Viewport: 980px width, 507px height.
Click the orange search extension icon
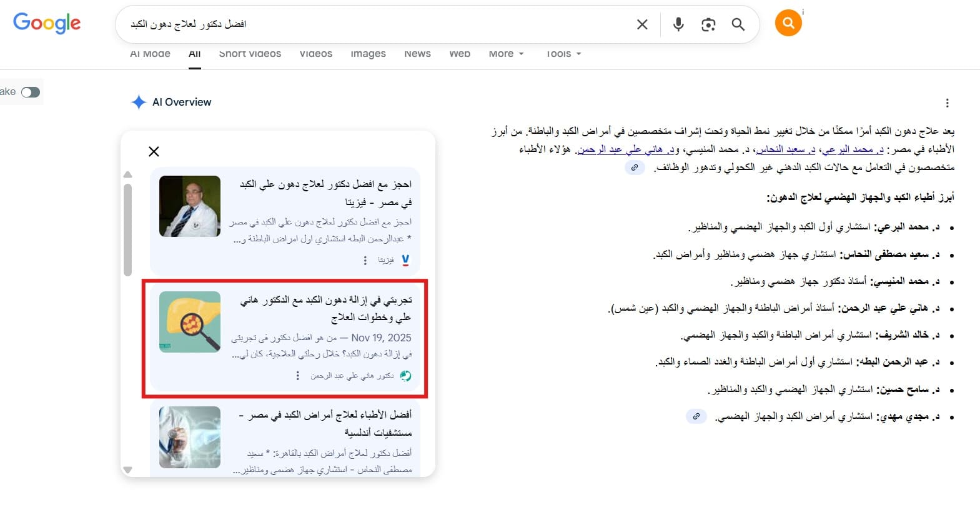tap(788, 23)
